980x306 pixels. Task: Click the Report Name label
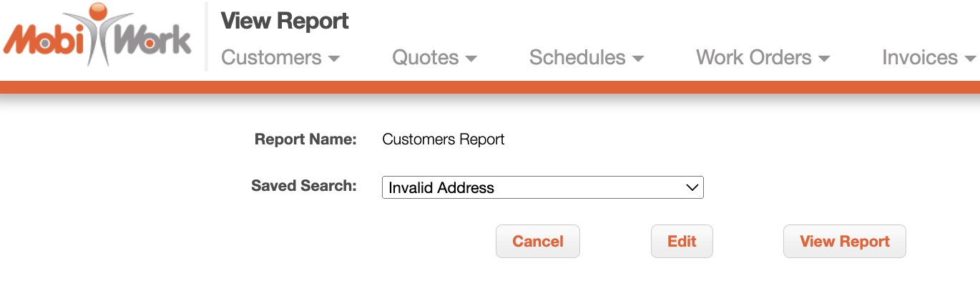point(305,139)
